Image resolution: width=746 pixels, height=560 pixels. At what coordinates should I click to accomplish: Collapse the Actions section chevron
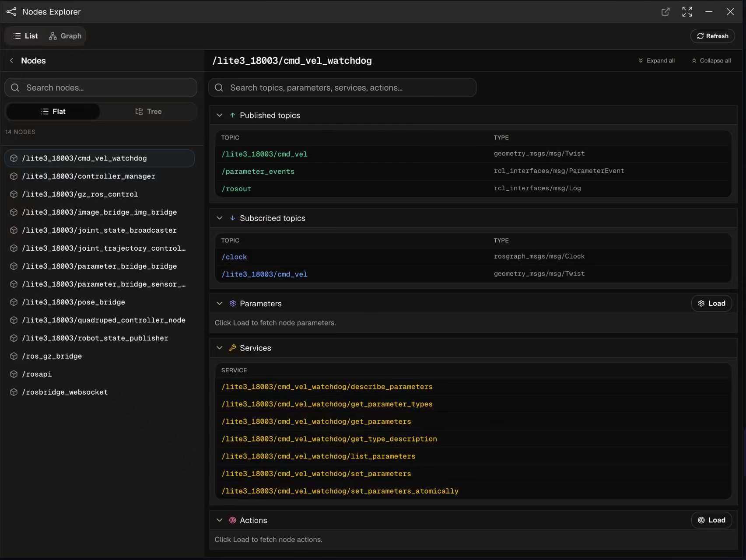[220, 520]
